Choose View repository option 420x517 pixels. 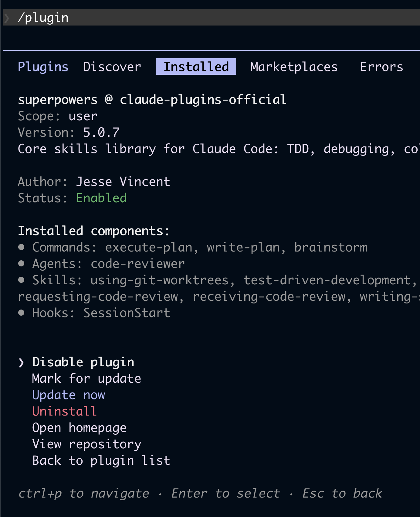pyautogui.click(x=87, y=444)
